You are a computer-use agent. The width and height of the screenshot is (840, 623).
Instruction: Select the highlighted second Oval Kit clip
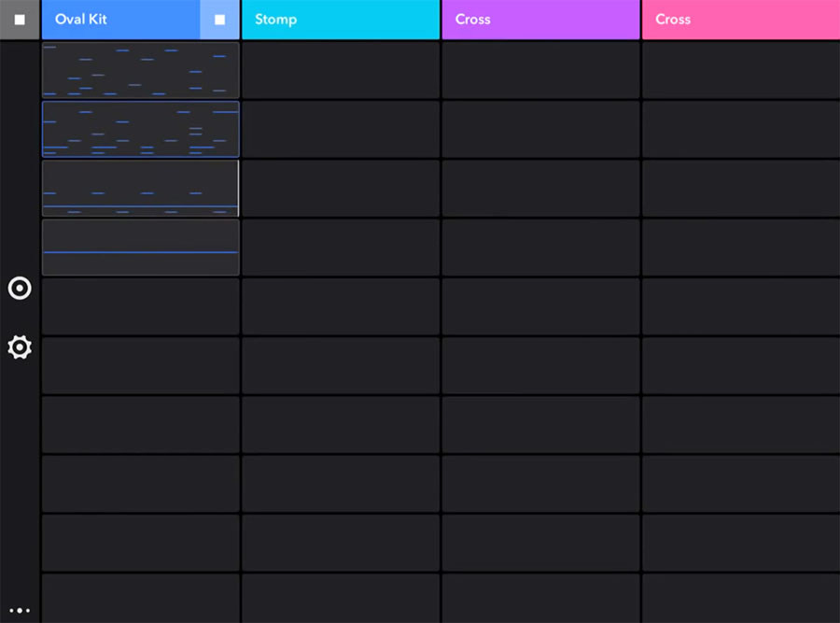(140, 129)
